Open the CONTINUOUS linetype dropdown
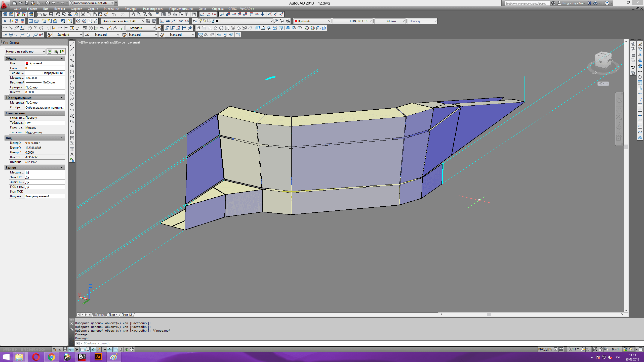Screen dimensions: 644x362 (x=353, y=21)
